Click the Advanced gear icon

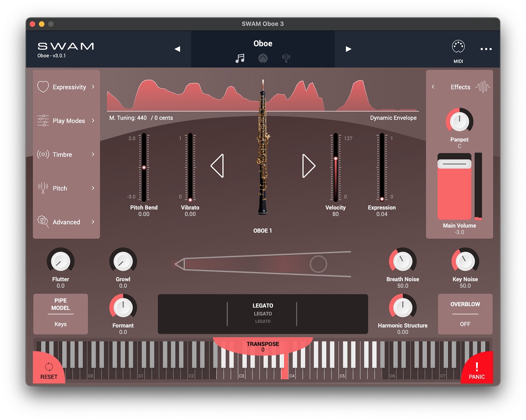[x=43, y=222]
